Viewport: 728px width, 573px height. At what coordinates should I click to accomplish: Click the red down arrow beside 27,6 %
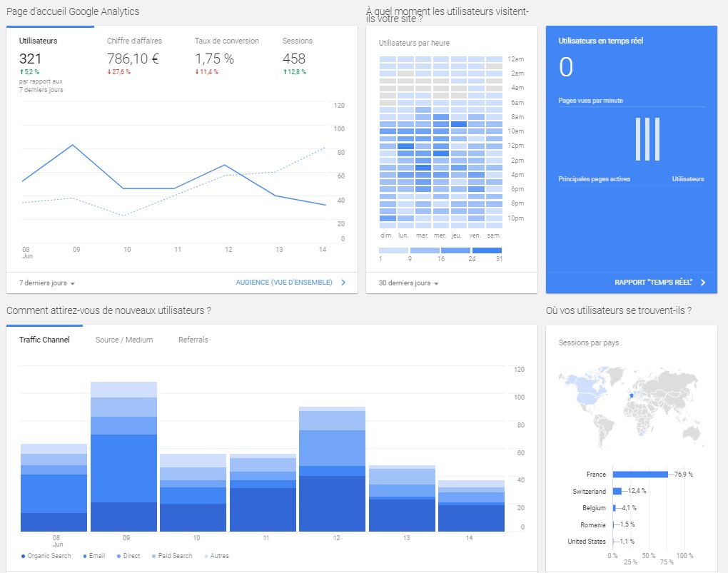[x=109, y=72]
